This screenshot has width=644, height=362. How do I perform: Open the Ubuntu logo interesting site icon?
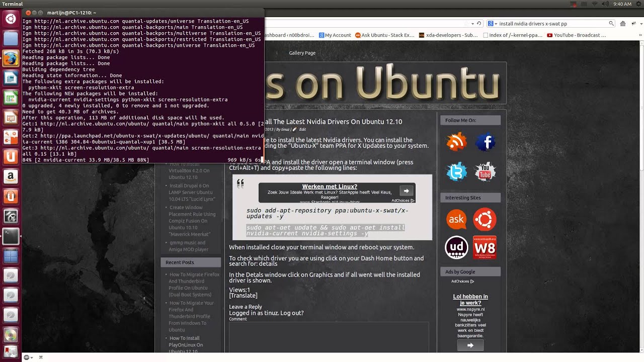click(x=485, y=219)
